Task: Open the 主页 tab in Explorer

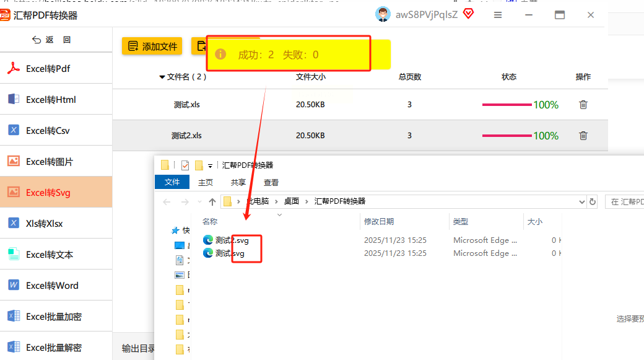Action: pos(206,182)
